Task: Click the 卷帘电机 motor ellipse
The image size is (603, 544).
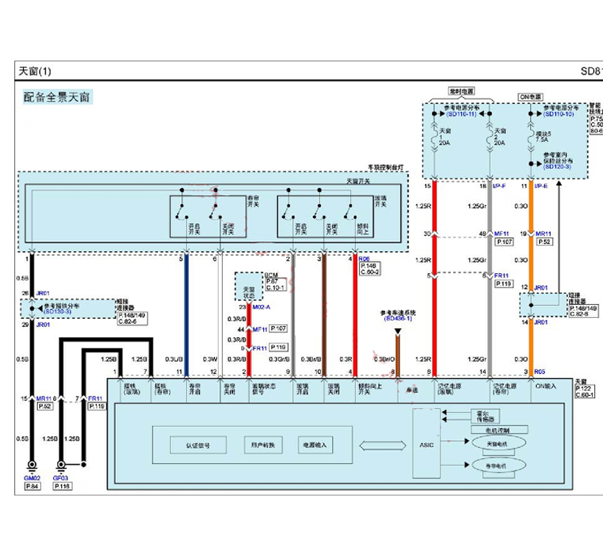Action: 499,466
